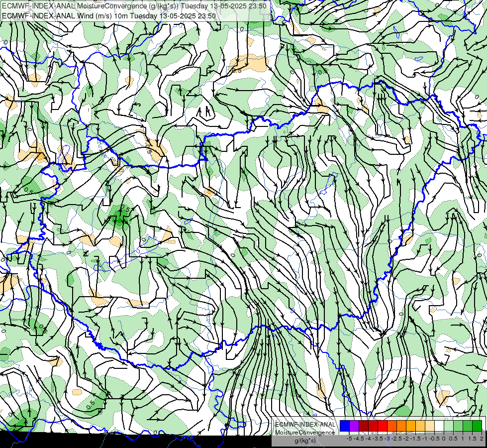Click the -3.5 legend tick label
Image resolution: width=487 pixels, height=448 pixels.
(378, 439)
